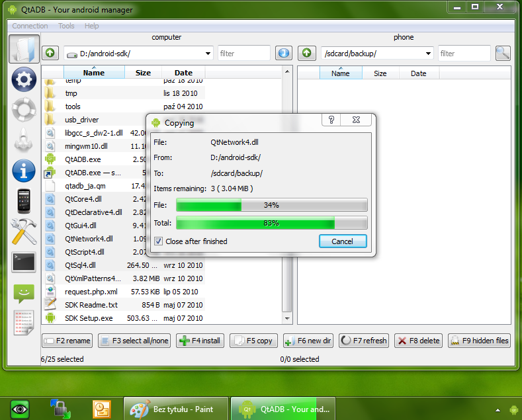Sort the computer list by Date column
Viewport: 522px width, 420px height.
pyautogui.click(x=183, y=72)
